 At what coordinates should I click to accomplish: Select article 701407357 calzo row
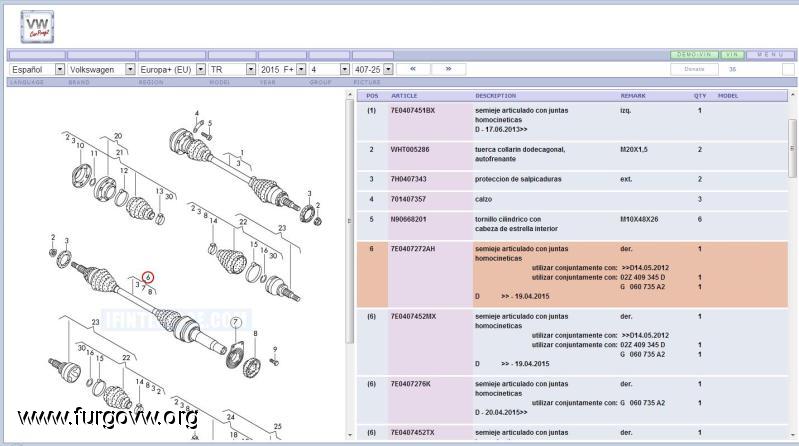(x=572, y=200)
